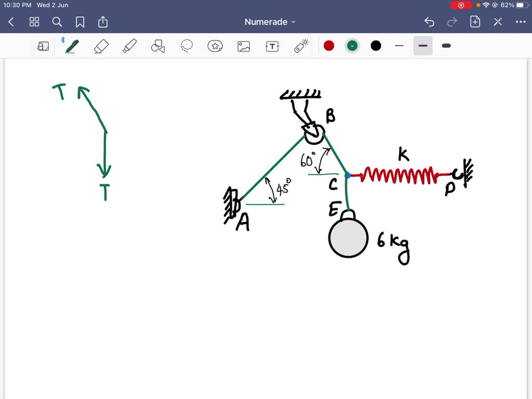
Task: Select the Eraser tool
Action: 101,46
